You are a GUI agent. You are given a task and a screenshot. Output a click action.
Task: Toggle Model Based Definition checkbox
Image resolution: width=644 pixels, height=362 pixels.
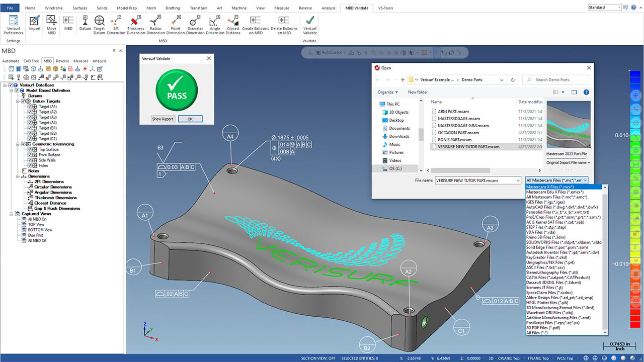coord(17,90)
